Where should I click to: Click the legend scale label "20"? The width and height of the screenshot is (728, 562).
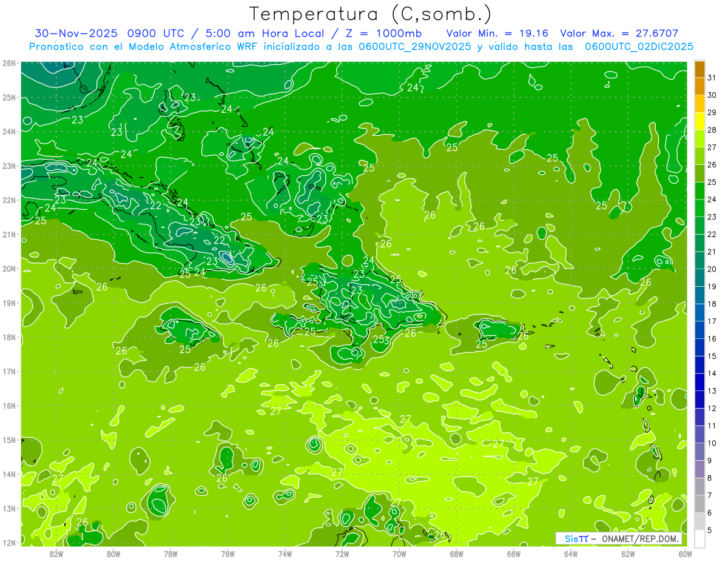click(x=712, y=269)
